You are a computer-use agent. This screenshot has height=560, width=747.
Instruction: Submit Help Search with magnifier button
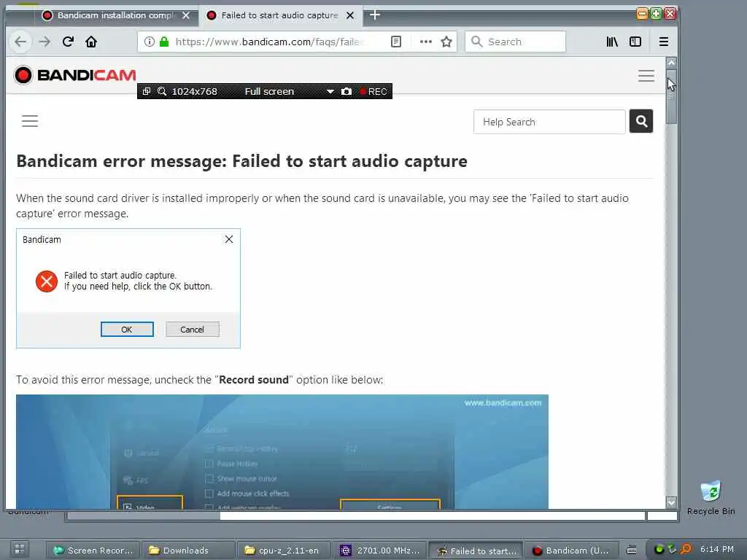tap(641, 122)
